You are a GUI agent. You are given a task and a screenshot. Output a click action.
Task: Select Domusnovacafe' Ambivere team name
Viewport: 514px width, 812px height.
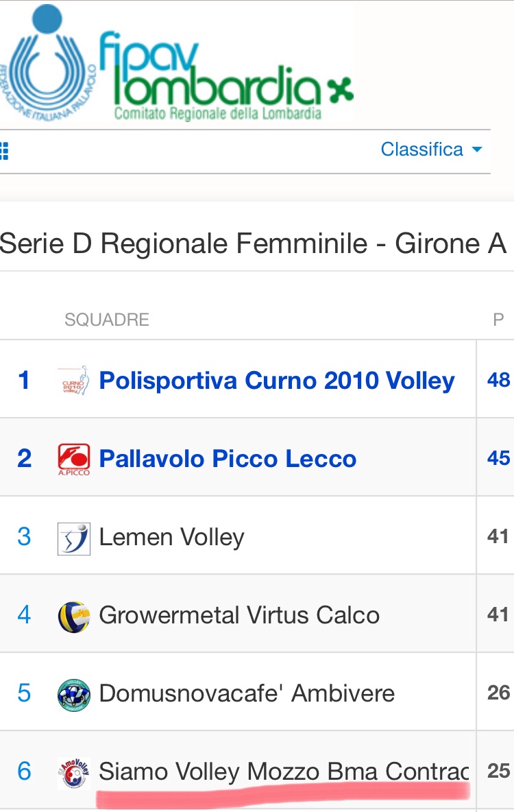(247, 693)
